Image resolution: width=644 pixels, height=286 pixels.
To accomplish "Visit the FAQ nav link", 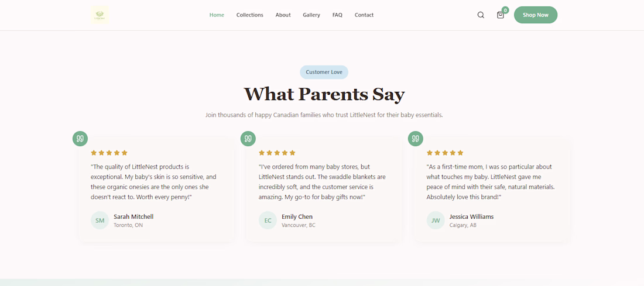I will point(337,15).
